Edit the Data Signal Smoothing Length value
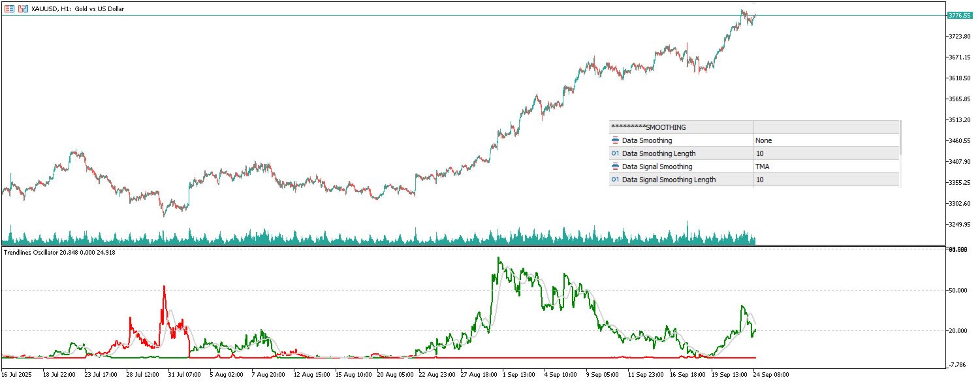980x382 pixels. (826, 180)
